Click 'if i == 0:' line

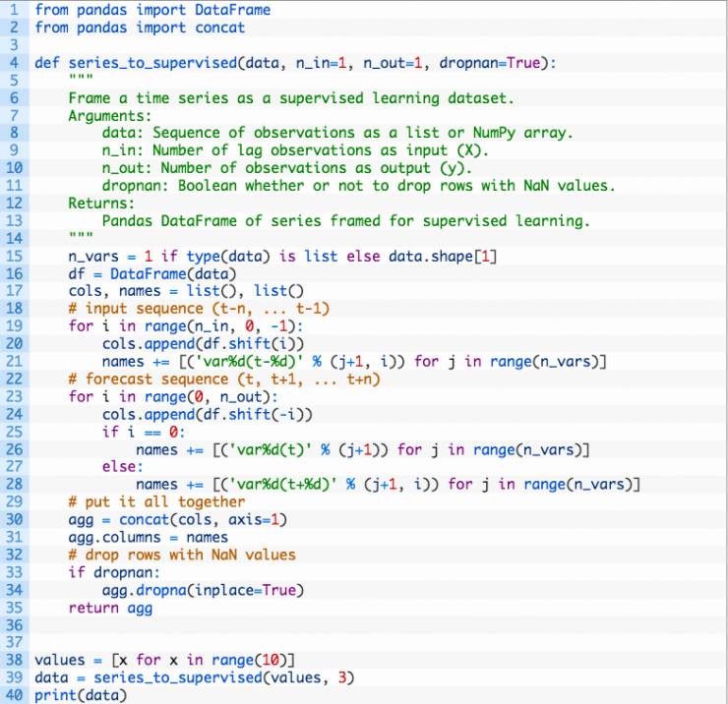pos(144,432)
